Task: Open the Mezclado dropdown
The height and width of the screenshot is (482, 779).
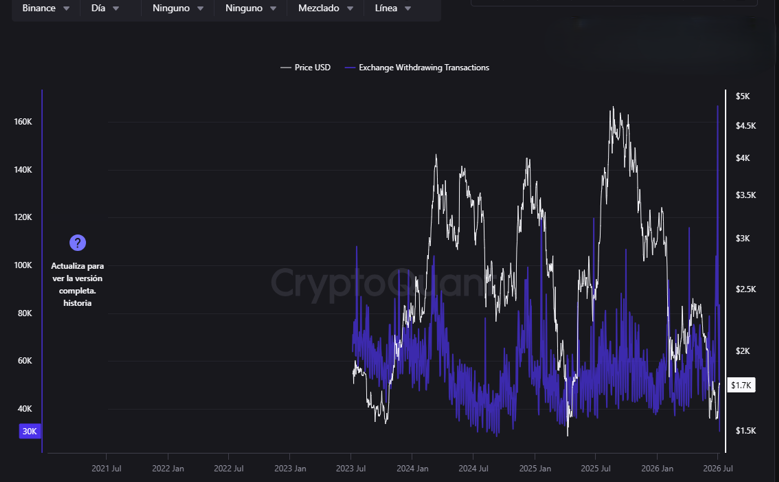Action: tap(325, 8)
